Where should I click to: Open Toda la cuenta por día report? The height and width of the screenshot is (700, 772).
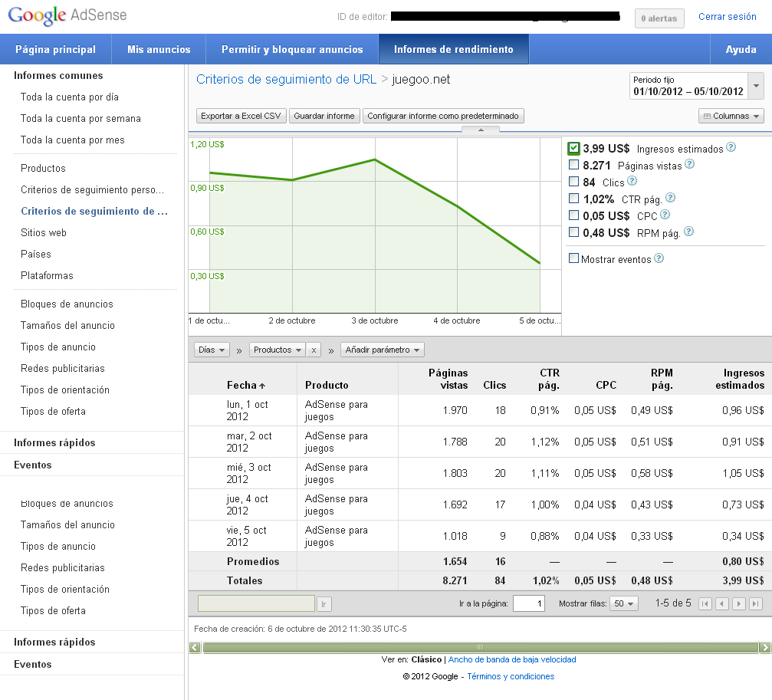[70, 97]
